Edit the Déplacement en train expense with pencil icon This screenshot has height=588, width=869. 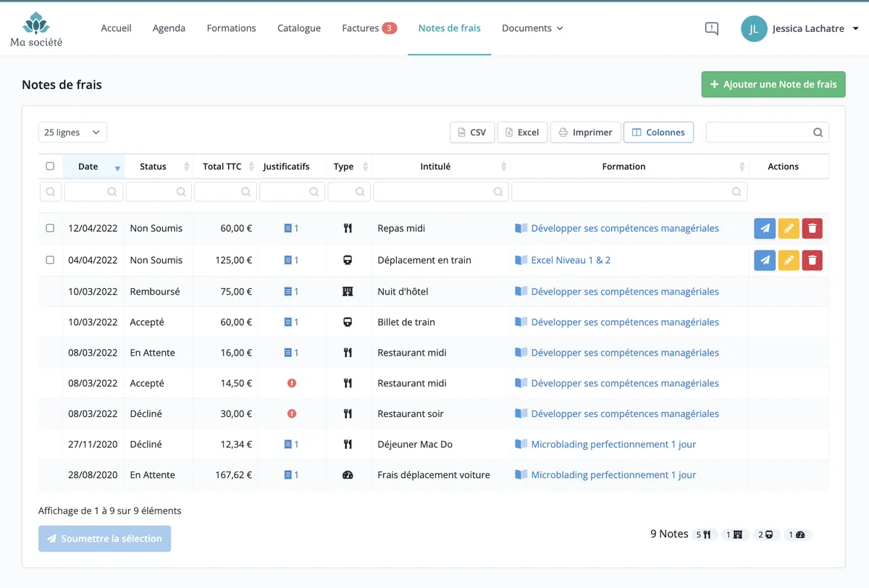point(789,260)
